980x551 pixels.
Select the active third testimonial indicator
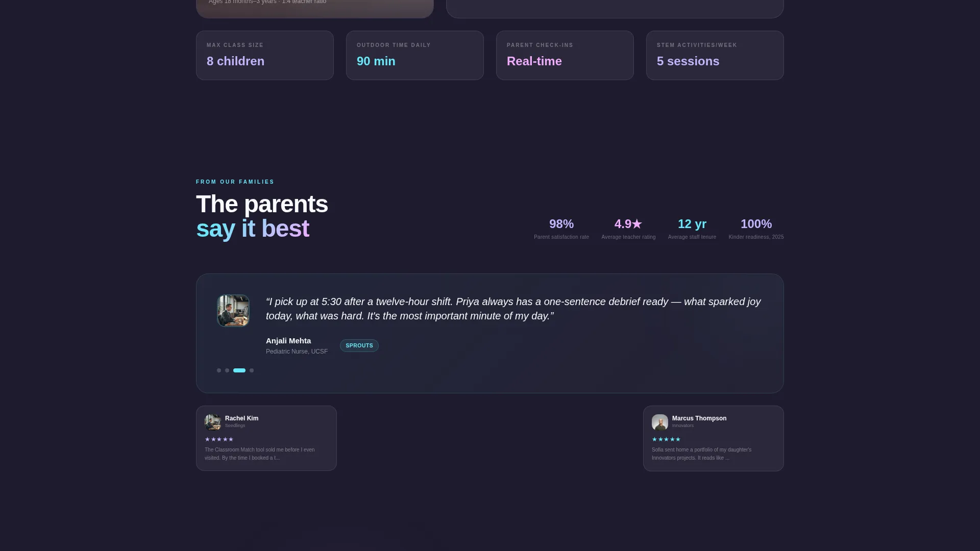239,370
